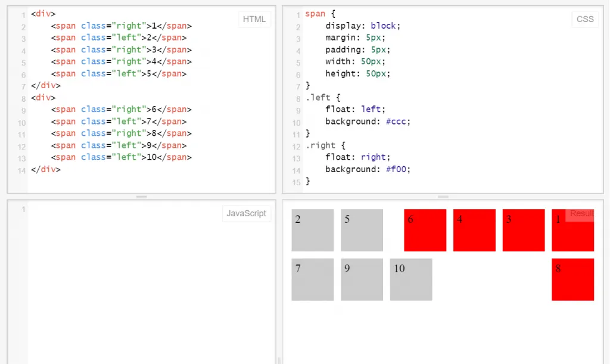Click the gray box numbered 5
610x364 pixels.
[x=362, y=230]
